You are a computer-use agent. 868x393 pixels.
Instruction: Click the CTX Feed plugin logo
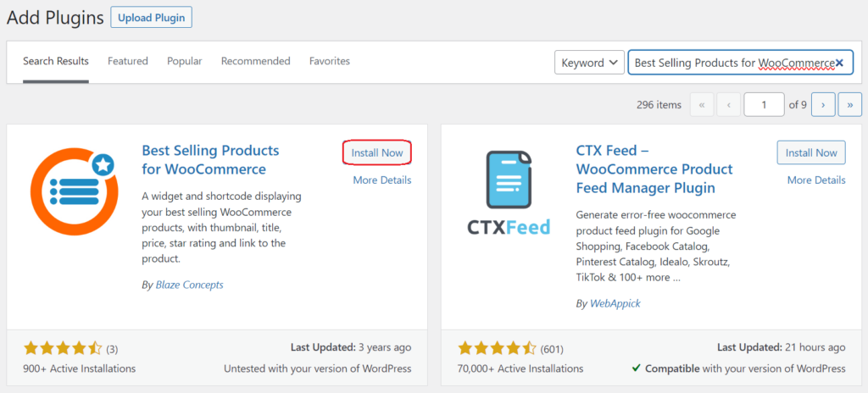[509, 192]
